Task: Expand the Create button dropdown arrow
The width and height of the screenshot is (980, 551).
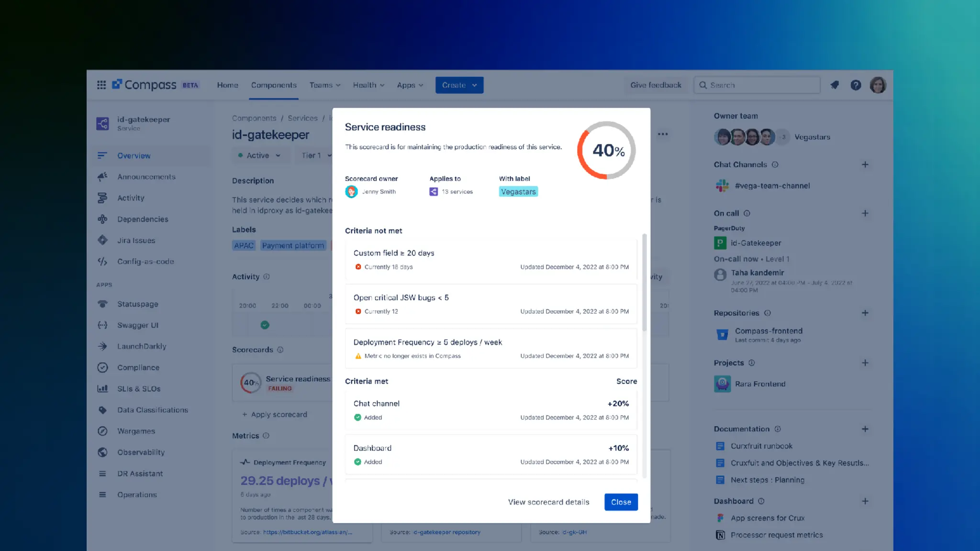Action: (474, 85)
